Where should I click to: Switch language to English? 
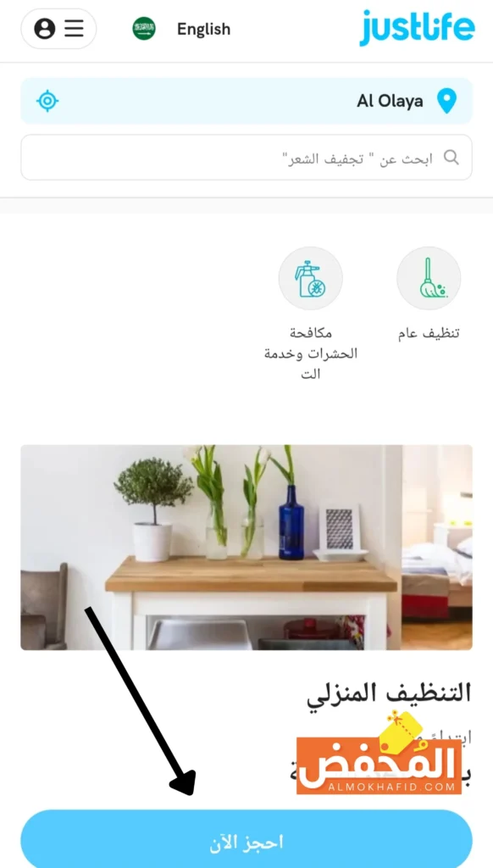click(x=203, y=29)
